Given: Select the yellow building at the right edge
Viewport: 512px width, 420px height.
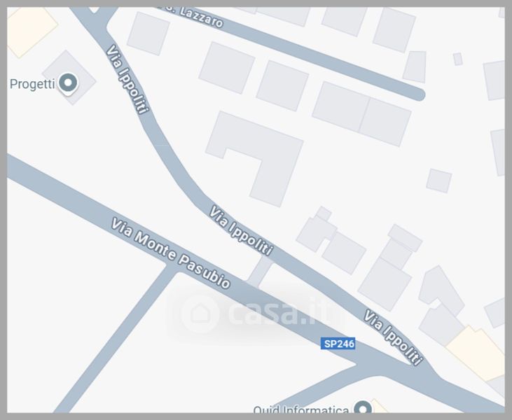Looking at the screenshot, I should click(477, 353).
